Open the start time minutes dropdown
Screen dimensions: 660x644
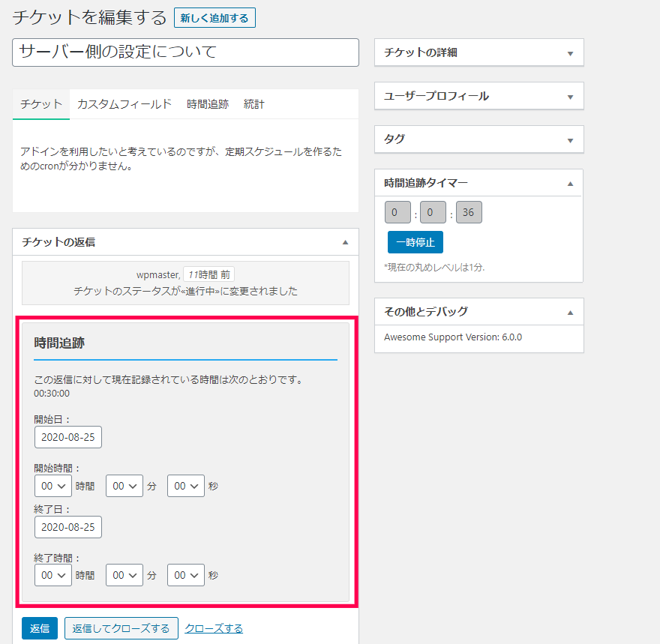click(124, 485)
